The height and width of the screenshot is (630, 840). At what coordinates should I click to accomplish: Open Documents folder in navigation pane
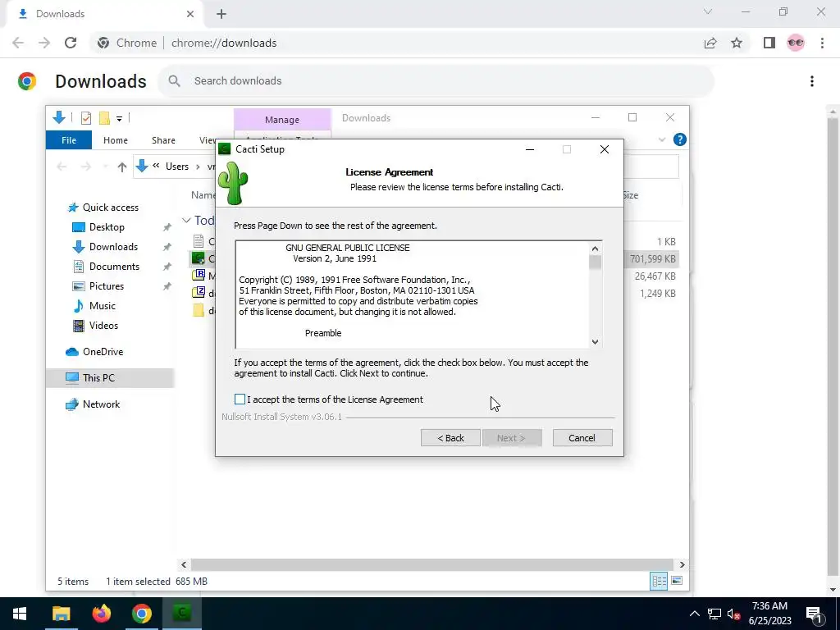tap(114, 267)
